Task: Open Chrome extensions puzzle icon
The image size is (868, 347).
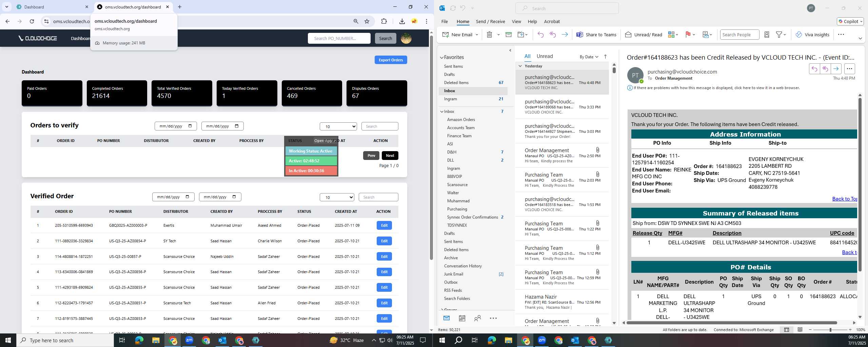Action: [384, 21]
